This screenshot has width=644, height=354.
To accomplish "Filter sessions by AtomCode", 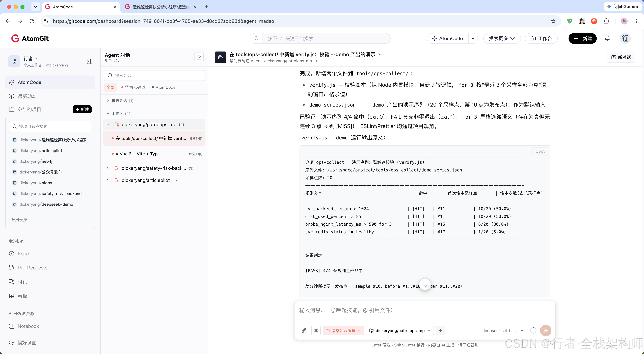I will (164, 87).
